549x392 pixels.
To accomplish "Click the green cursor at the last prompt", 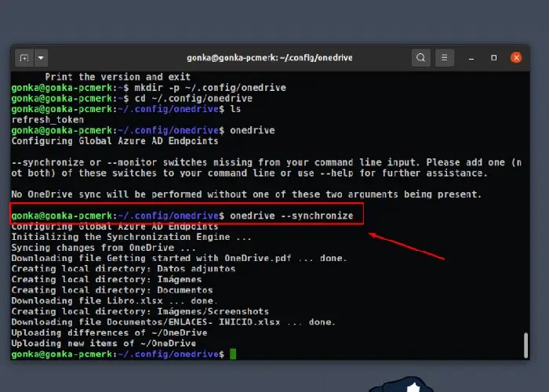I will pyautogui.click(x=233, y=354).
